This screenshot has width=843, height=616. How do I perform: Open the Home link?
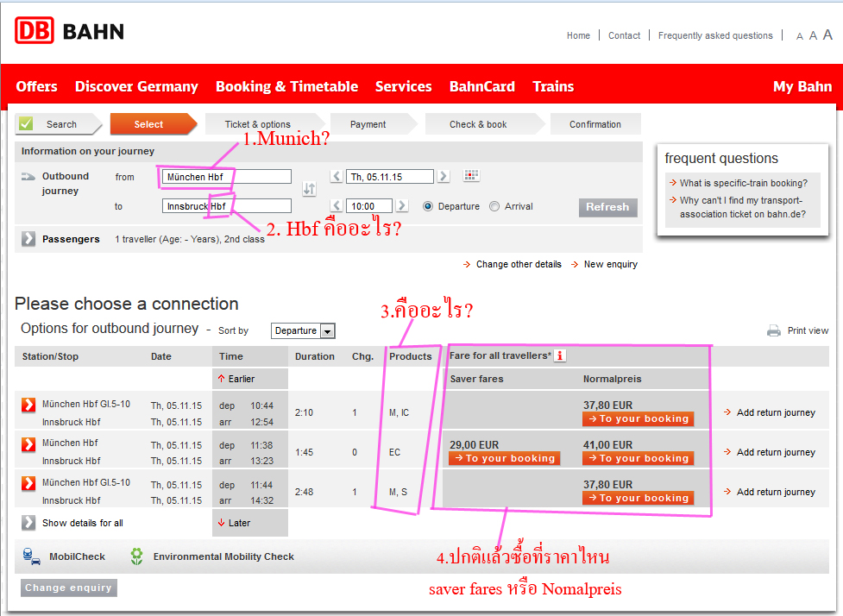coord(578,35)
